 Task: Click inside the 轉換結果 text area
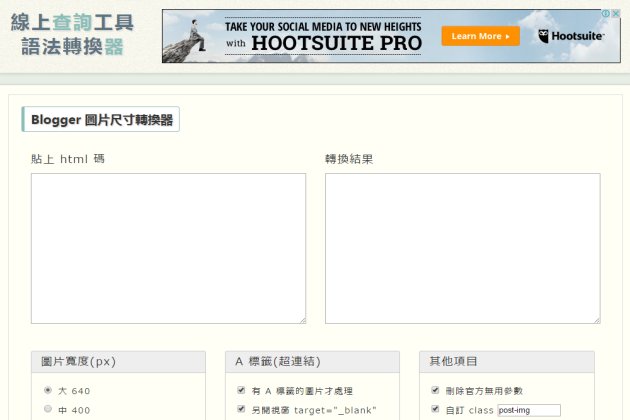pyautogui.click(x=462, y=248)
